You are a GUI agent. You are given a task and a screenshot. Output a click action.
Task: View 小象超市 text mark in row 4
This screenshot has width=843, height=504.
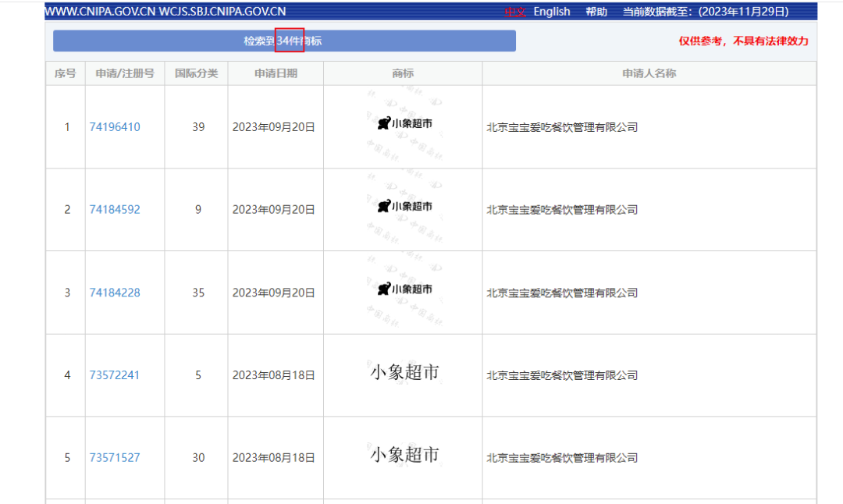(404, 372)
